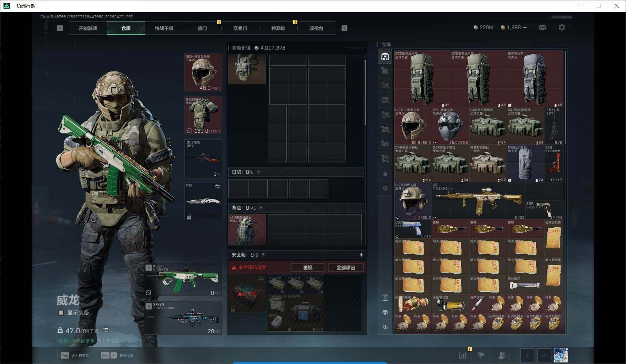Switch to the 特战干员 tab
The height and width of the screenshot is (364, 626).
tap(164, 28)
